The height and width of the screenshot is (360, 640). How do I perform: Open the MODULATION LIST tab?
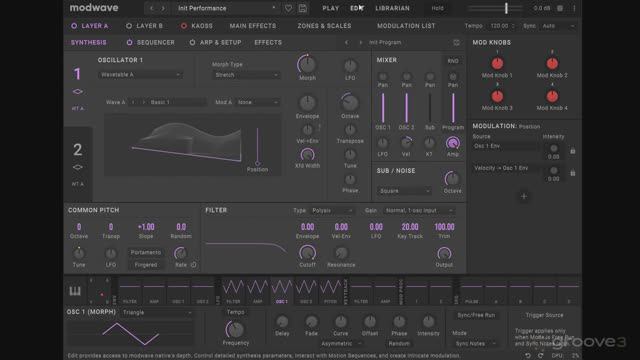[406, 26]
